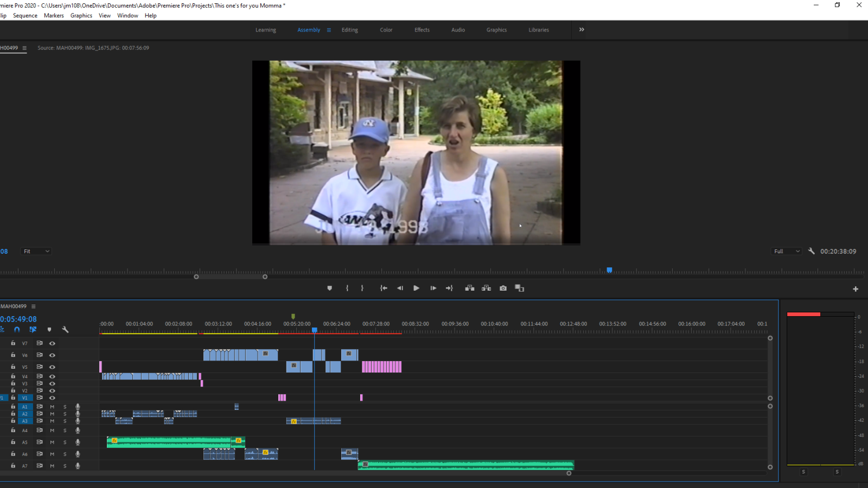
Task: Toggle Snap in the timeline magnet icon
Action: click(17, 330)
